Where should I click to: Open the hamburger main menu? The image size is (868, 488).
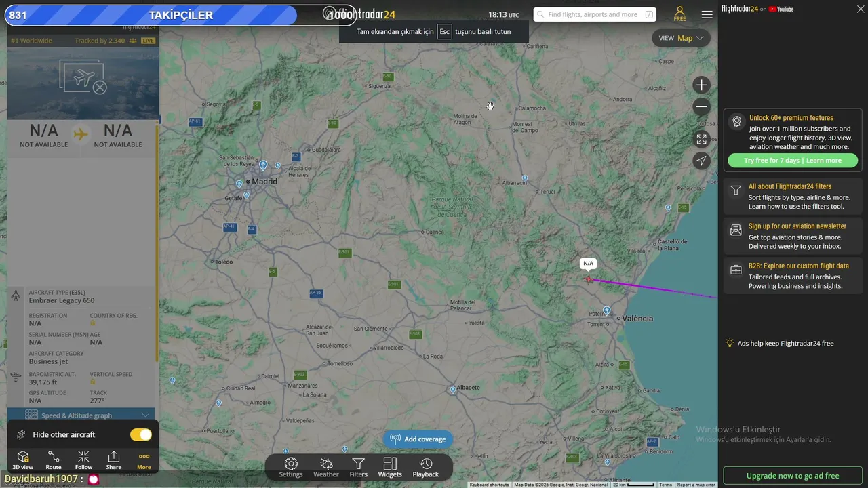(x=707, y=14)
